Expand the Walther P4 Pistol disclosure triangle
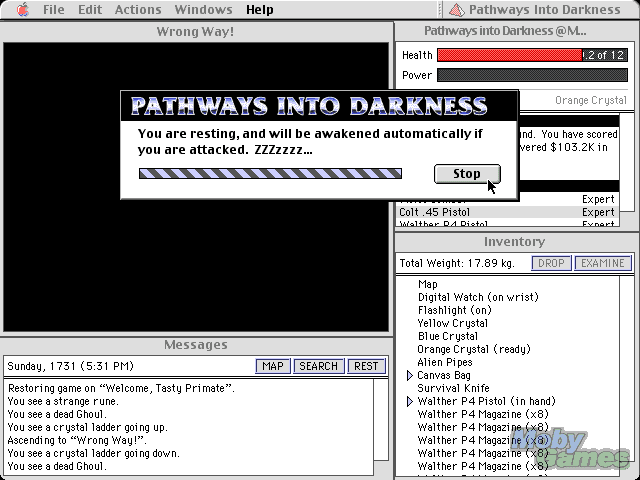This screenshot has width=640, height=480. click(410, 402)
